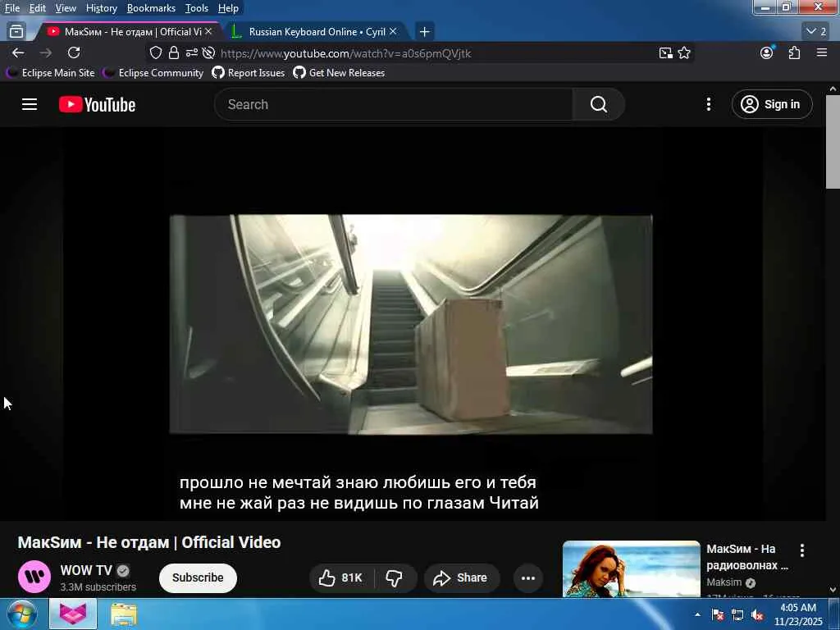Image resolution: width=840 pixels, height=630 pixels.
Task: Open the Help menu
Action: point(228,8)
